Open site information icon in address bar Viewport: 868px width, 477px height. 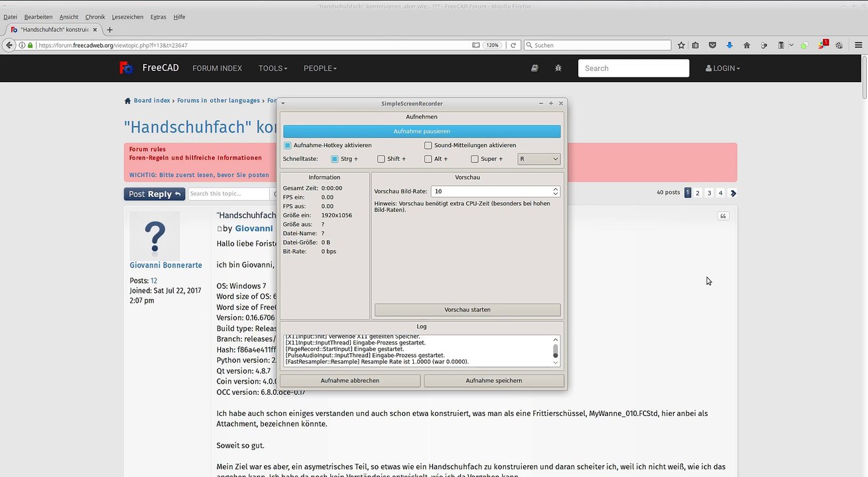pyautogui.click(x=22, y=45)
